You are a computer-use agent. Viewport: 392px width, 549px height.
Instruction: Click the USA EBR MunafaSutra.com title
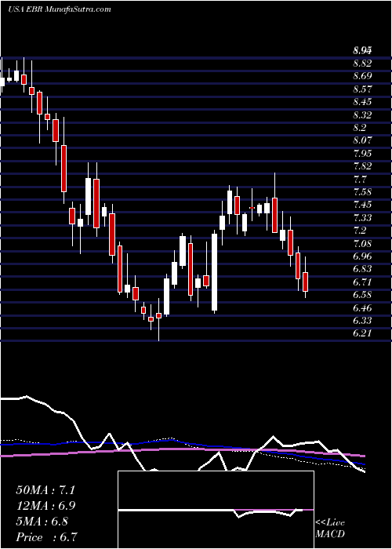(59, 9)
